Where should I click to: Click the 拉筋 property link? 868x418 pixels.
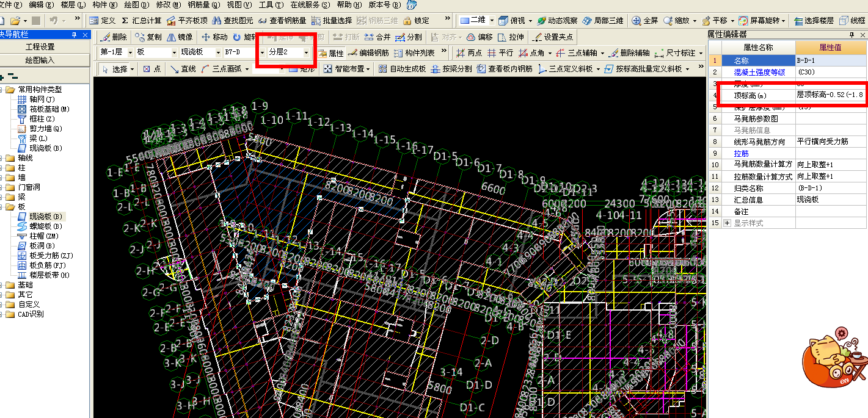pyautogui.click(x=741, y=153)
